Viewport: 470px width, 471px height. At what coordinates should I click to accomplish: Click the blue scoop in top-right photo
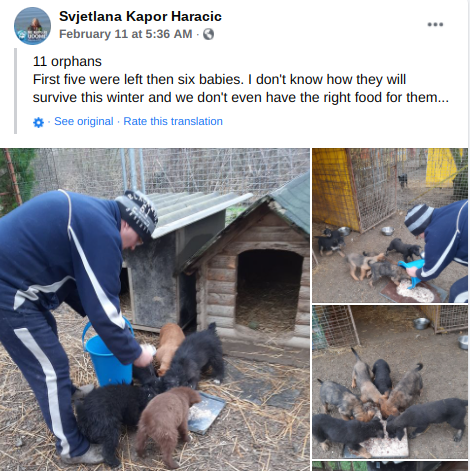(411, 272)
